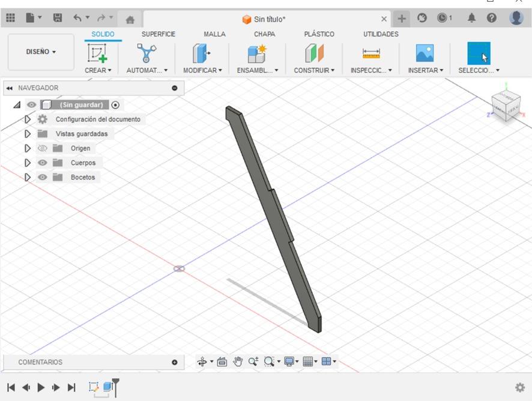Image resolution: width=532 pixels, height=401 pixels.
Task: Activate the root component radio button
Action: coord(115,105)
